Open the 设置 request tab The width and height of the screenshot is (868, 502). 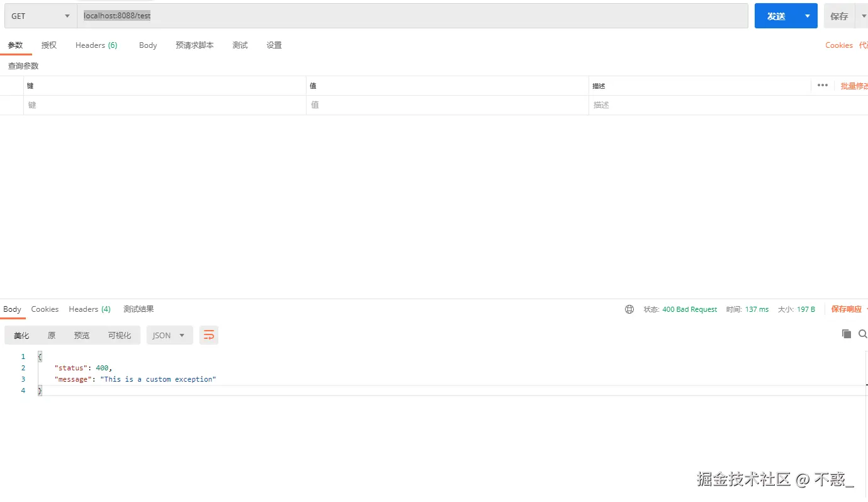coord(274,45)
